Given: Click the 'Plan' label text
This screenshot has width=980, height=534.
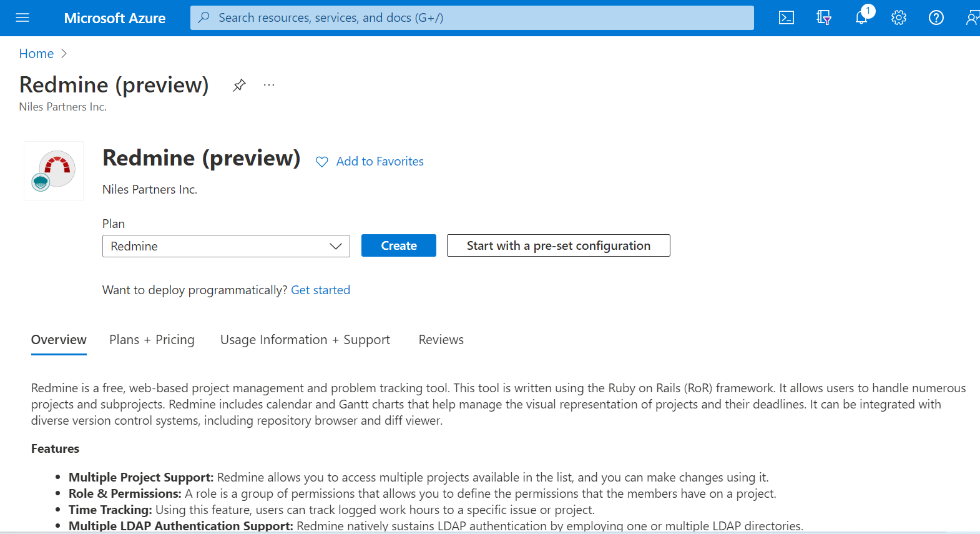Looking at the screenshot, I should click(114, 224).
